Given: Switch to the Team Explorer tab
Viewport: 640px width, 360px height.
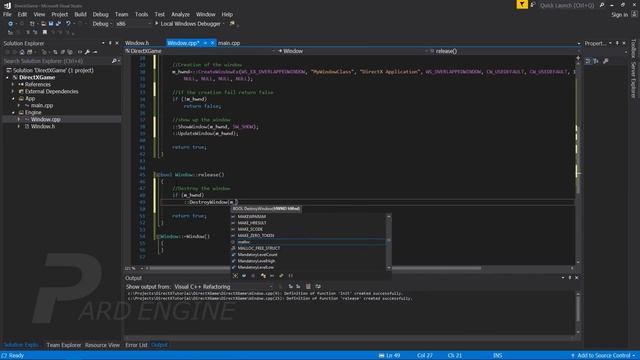Looking at the screenshot, I should coord(64,345).
